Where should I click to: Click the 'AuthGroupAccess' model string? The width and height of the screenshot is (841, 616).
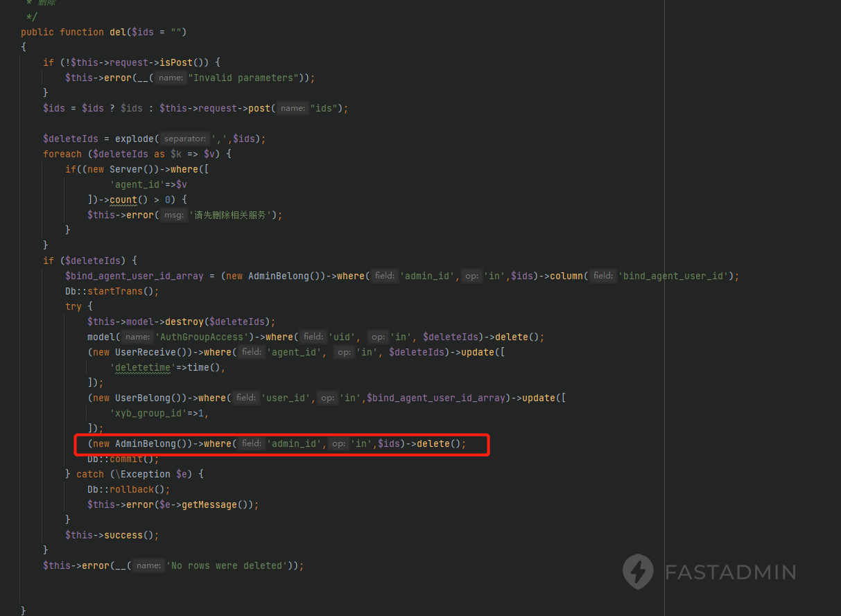pyautogui.click(x=201, y=337)
